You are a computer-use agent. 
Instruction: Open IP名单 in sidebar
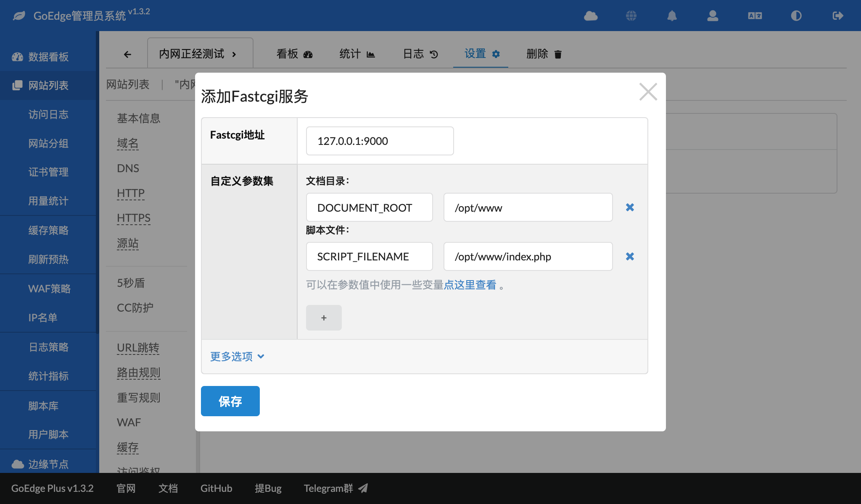pos(43,318)
